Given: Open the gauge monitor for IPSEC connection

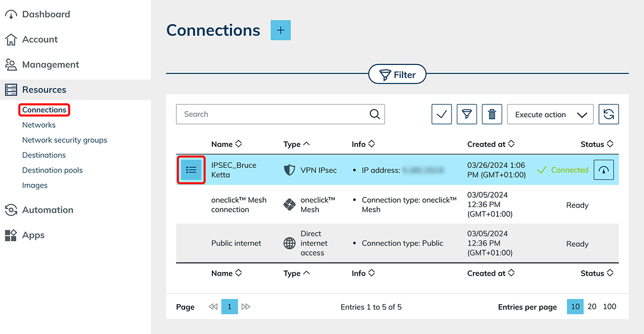Looking at the screenshot, I should (604, 170).
